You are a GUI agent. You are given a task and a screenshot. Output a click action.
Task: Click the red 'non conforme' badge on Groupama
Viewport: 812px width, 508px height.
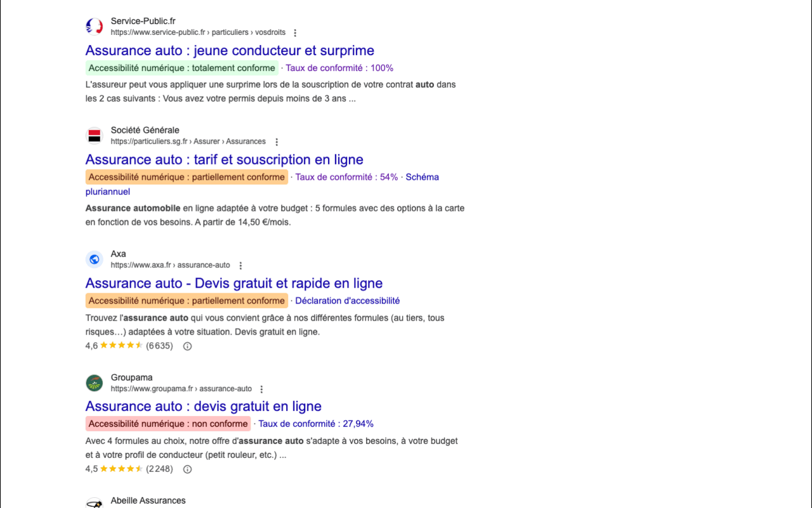(167, 424)
